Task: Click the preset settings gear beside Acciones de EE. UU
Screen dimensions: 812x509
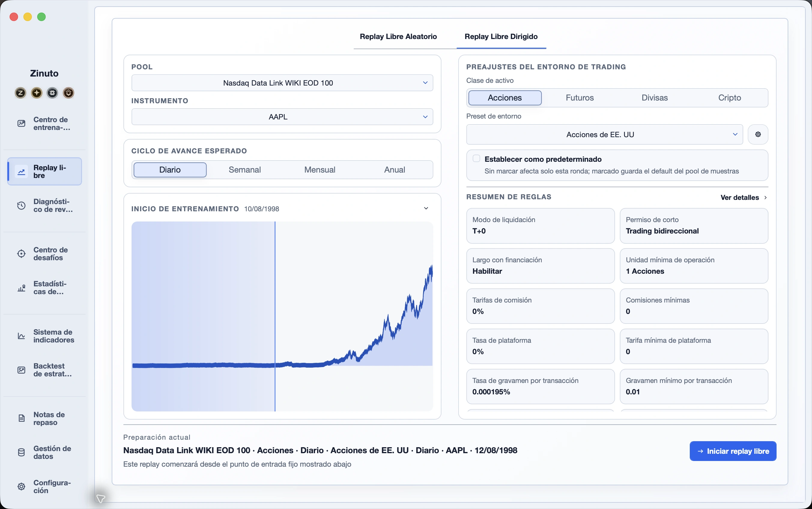Action: [x=758, y=134]
